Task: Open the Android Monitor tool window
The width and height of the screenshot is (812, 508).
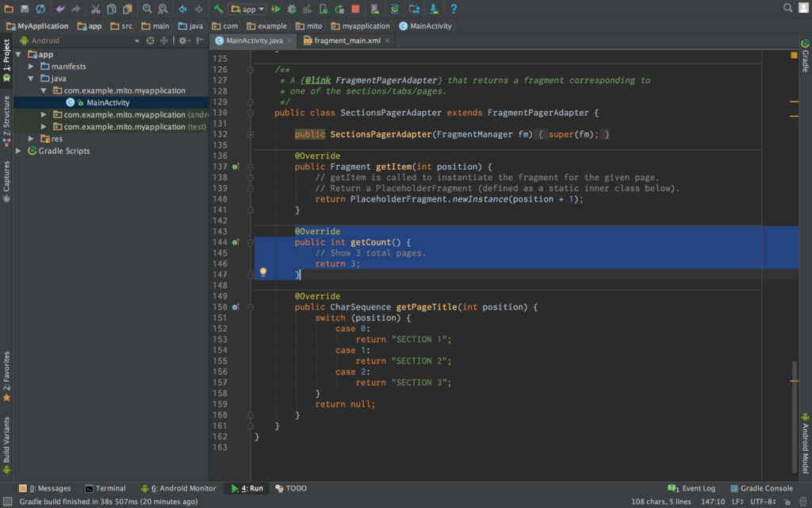Action: [178, 488]
